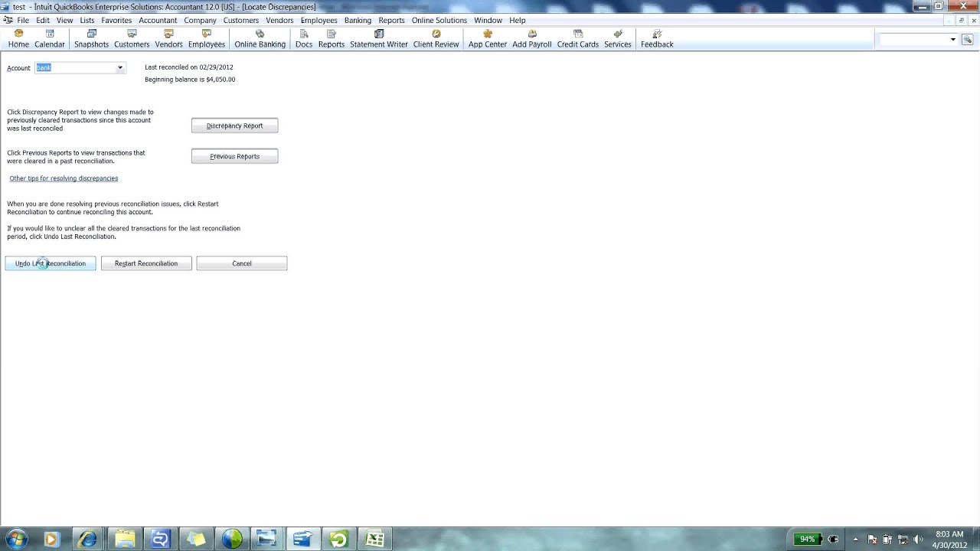Click the volume speaker tray icon
The width and height of the screenshot is (980, 551).
(x=919, y=539)
